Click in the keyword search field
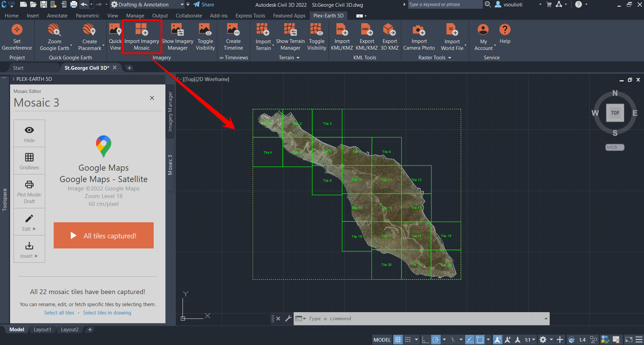This screenshot has height=345, width=644. click(445, 4)
